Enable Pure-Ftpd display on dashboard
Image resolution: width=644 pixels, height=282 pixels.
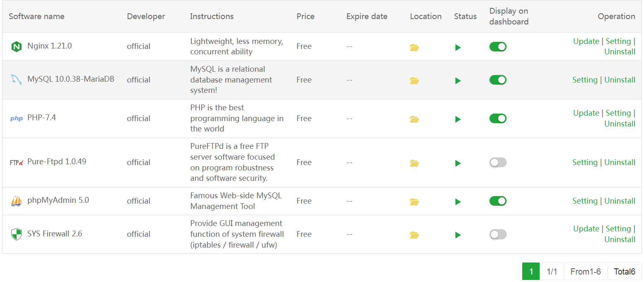tap(498, 162)
